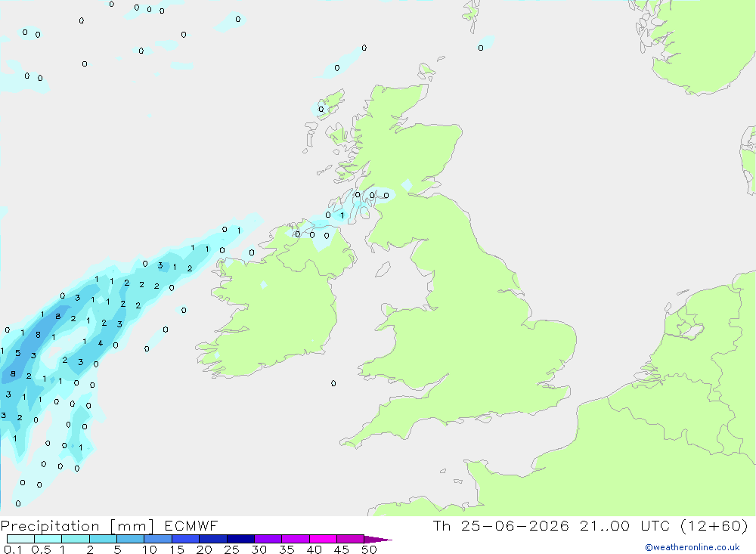The width and height of the screenshot is (756, 554).
Task: Click the '21..00' time text
Action: (605, 525)
